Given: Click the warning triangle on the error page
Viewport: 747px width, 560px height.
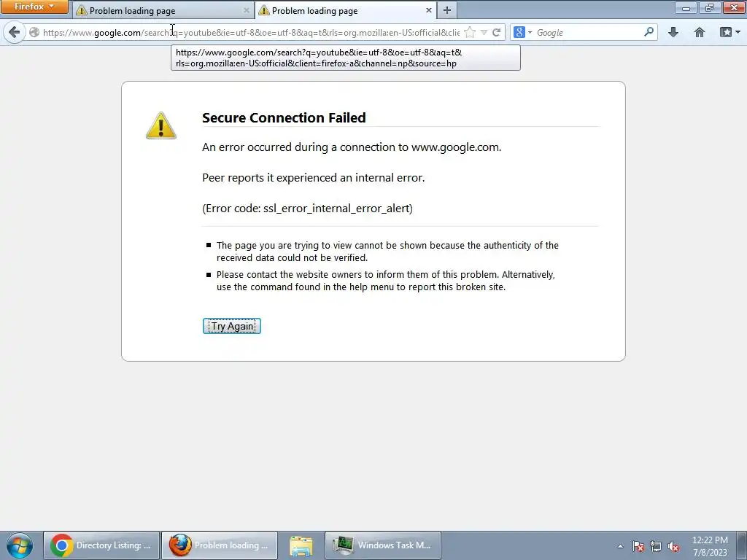Looking at the screenshot, I should coord(161,125).
